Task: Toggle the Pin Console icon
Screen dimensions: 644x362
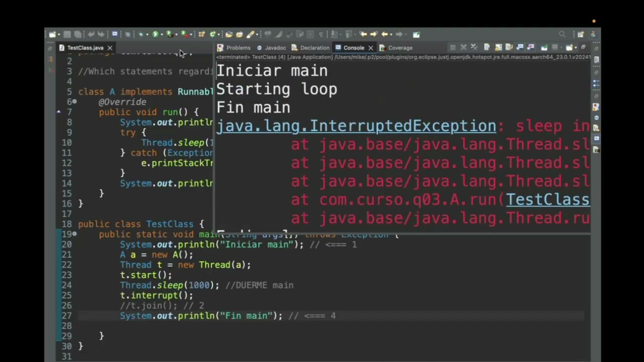Action: (544, 48)
